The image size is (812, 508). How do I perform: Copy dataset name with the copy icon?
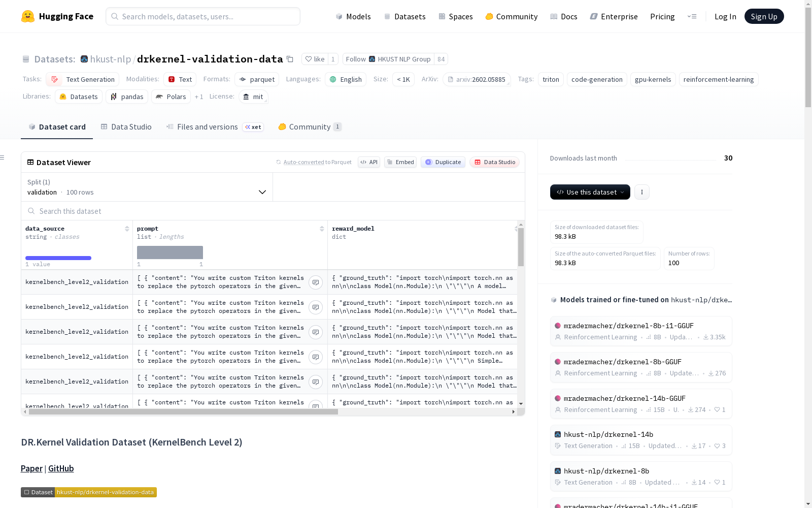pos(290,59)
